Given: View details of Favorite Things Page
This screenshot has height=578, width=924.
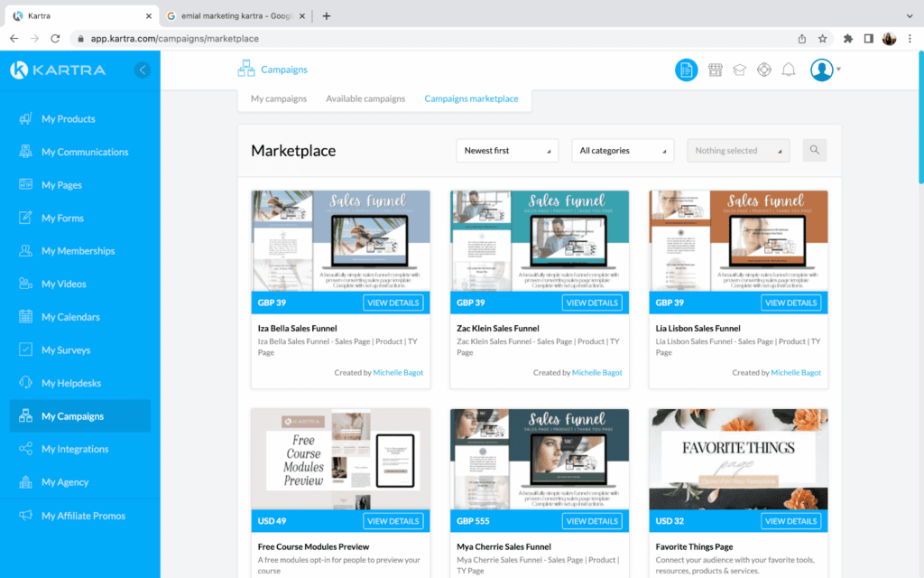Looking at the screenshot, I should 790,521.
